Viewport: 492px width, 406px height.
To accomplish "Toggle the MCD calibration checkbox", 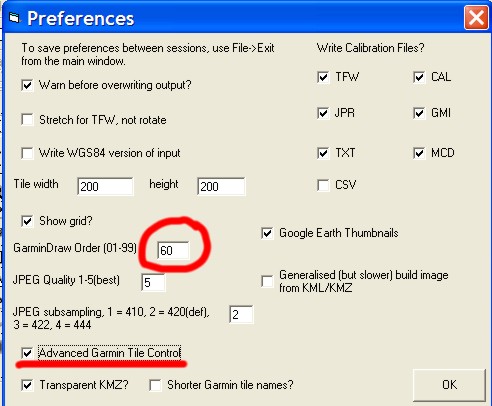I will (419, 153).
